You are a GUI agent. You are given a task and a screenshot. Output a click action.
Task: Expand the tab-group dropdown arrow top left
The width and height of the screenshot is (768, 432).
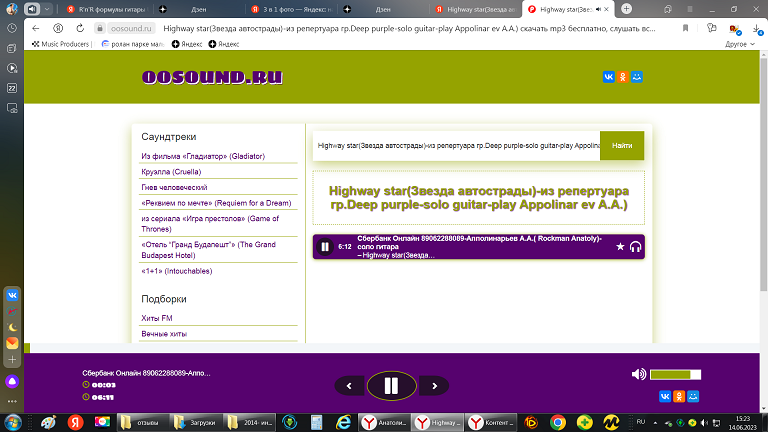47,9
